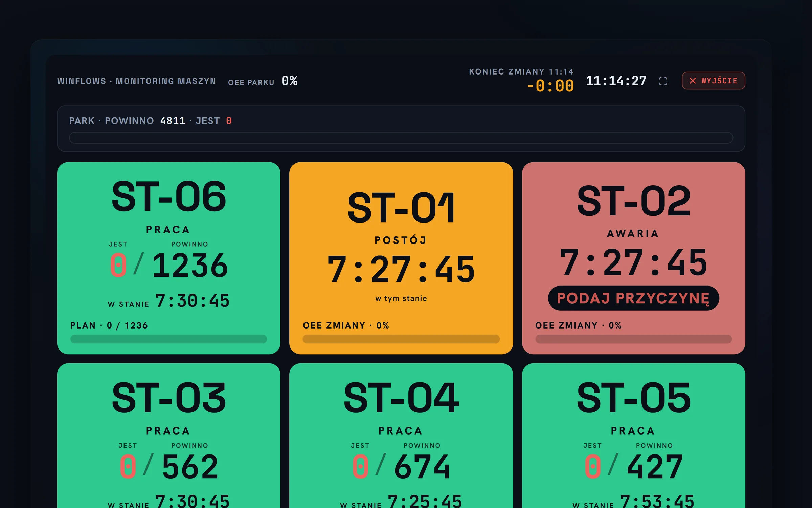Viewport: 812px width, 508px height.
Task: Open the ST-01 machine card title
Action: tap(401, 207)
